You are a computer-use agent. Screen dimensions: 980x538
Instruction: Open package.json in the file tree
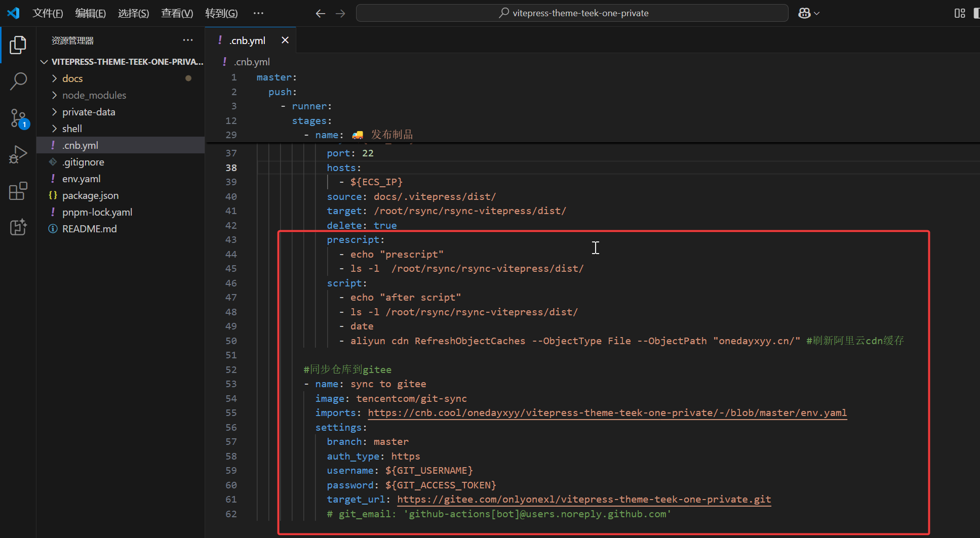click(121, 195)
